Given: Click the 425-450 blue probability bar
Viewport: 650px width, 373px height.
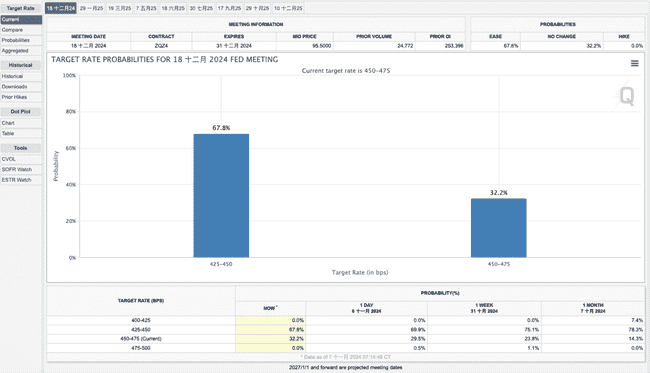Looking at the screenshot, I should click(221, 196).
